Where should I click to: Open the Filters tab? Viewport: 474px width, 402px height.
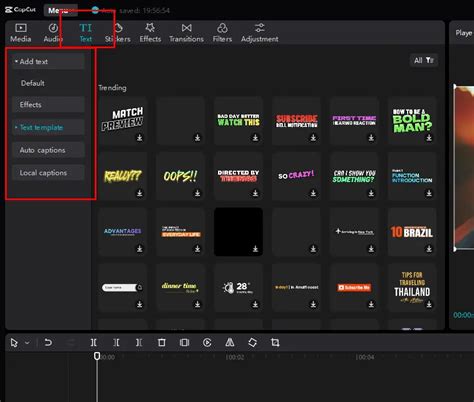coord(222,33)
